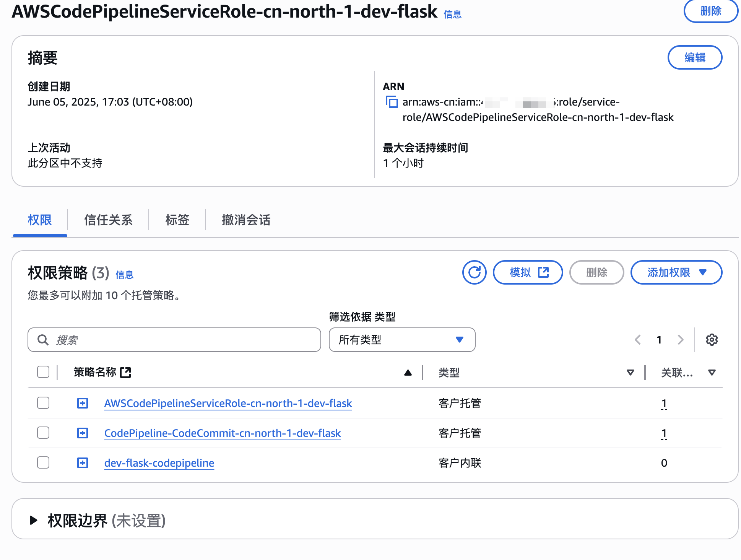Toggle select-all checkbox in table header
741x560 pixels.
pos(43,372)
